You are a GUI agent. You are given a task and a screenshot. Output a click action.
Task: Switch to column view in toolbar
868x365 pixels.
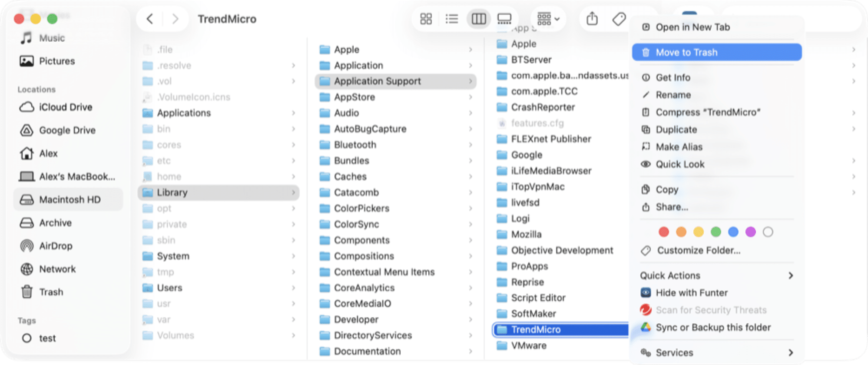click(x=478, y=19)
